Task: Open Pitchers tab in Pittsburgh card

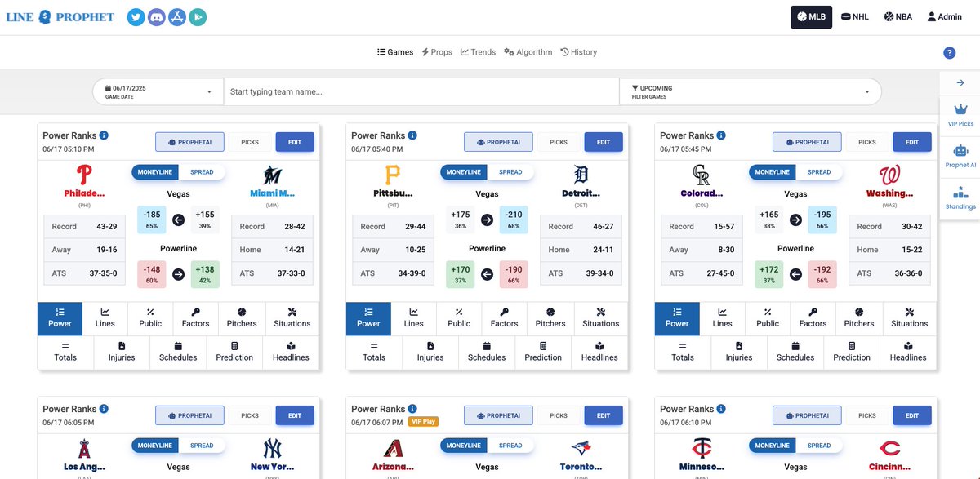Action: 550,318
